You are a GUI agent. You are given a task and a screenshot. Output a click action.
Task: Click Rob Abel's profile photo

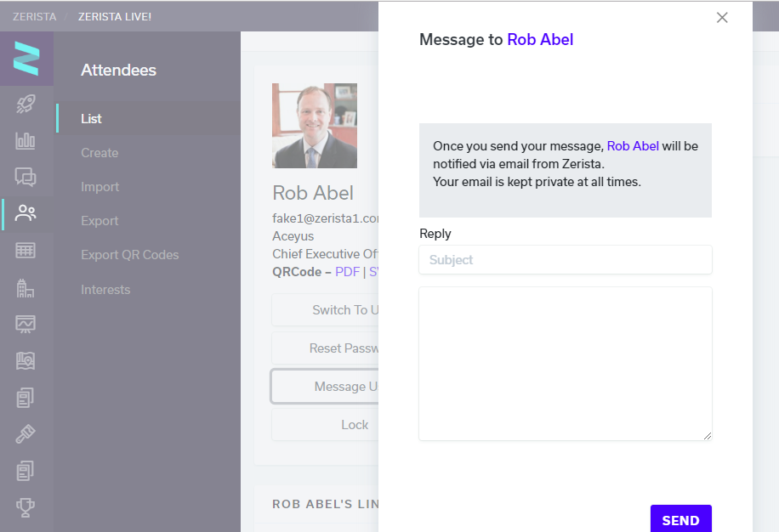(x=315, y=126)
